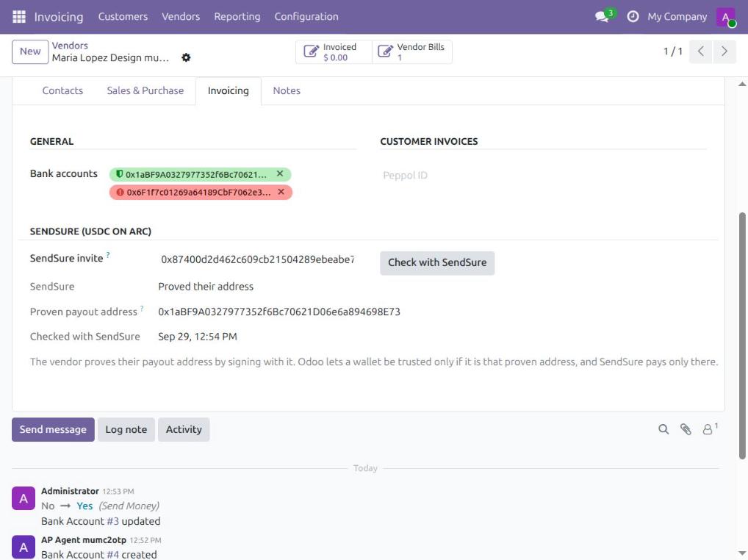Click Log note button
The height and width of the screenshot is (560, 748).
coord(126,429)
